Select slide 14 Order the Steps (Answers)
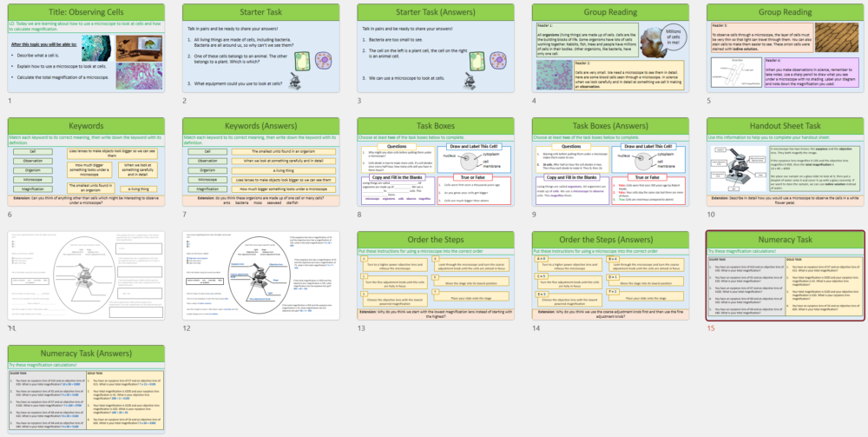Viewport: 868px width, 437px height. 610,275
